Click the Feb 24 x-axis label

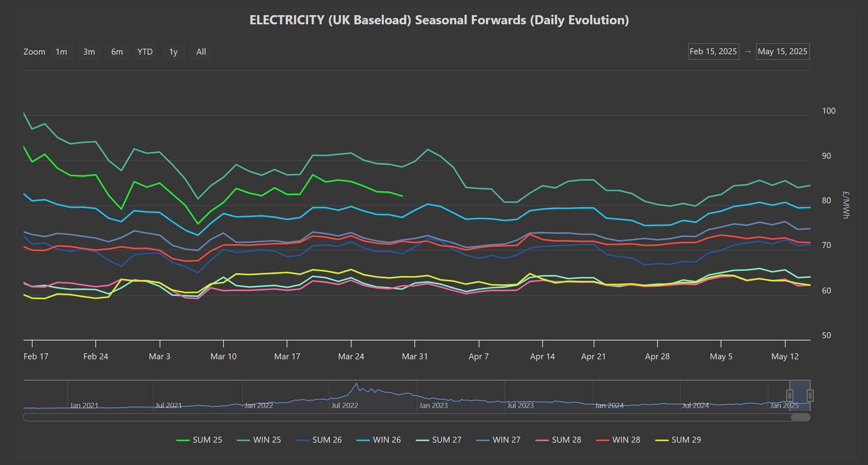tap(96, 357)
